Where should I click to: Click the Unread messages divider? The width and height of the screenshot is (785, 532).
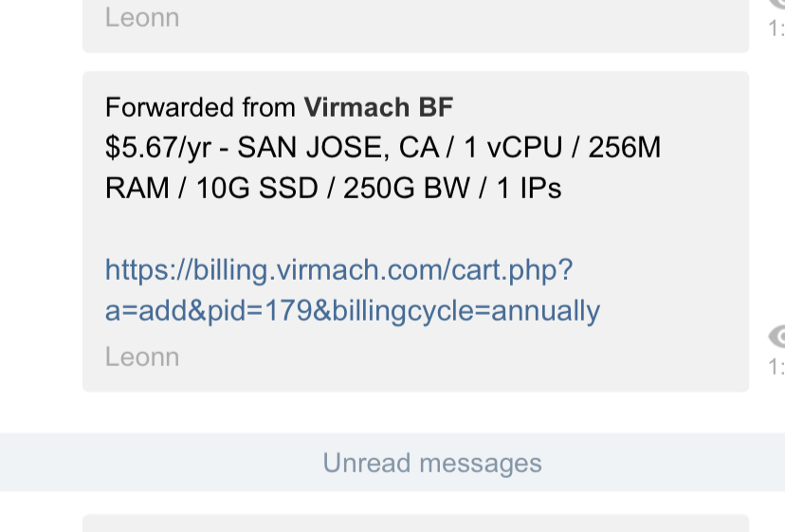(x=431, y=463)
